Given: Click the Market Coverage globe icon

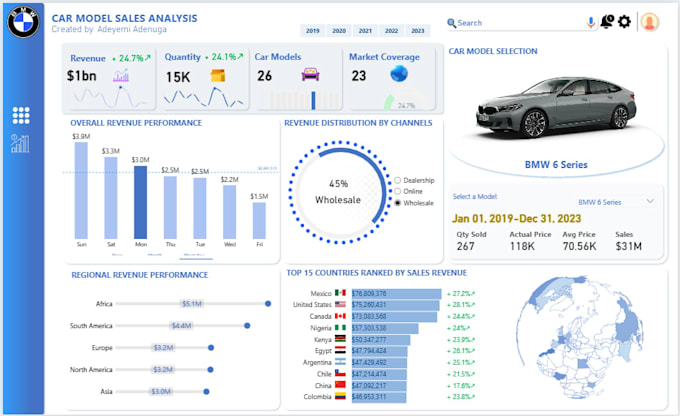Looking at the screenshot, I should tap(399, 74).
